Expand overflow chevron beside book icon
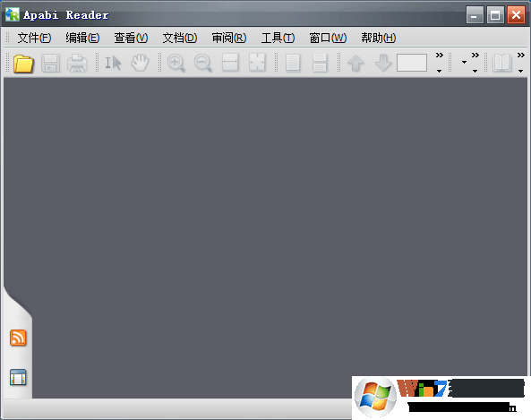 pyautogui.click(x=521, y=55)
